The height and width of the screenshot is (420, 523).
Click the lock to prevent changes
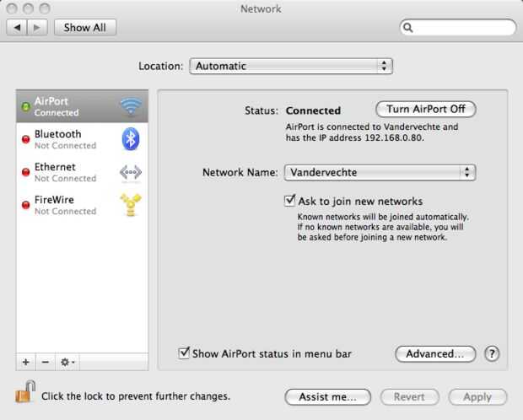click(25, 391)
